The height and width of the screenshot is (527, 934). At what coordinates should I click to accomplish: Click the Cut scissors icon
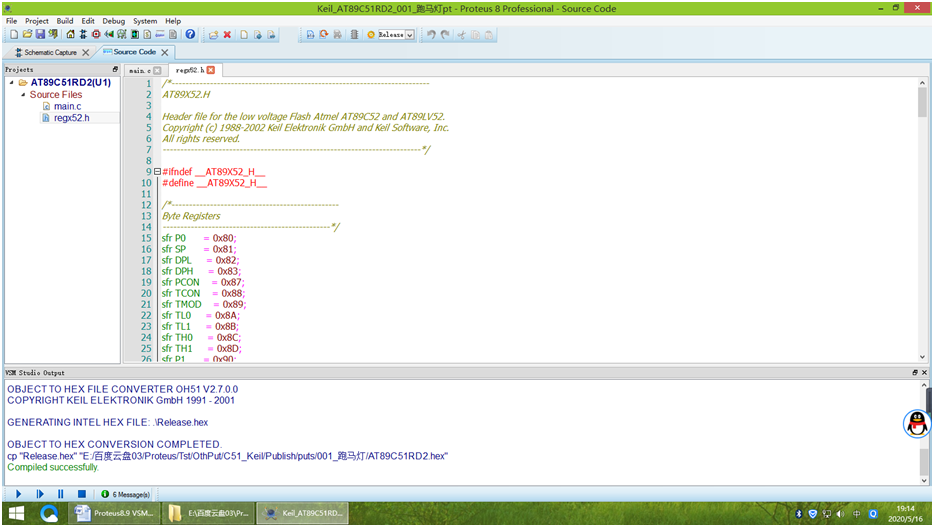461,35
